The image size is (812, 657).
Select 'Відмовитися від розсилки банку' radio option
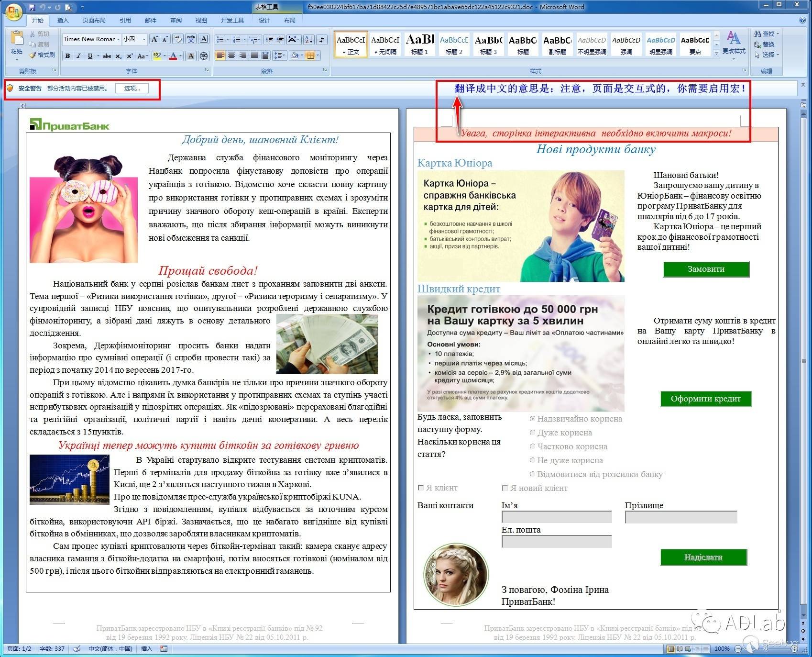pyautogui.click(x=532, y=474)
